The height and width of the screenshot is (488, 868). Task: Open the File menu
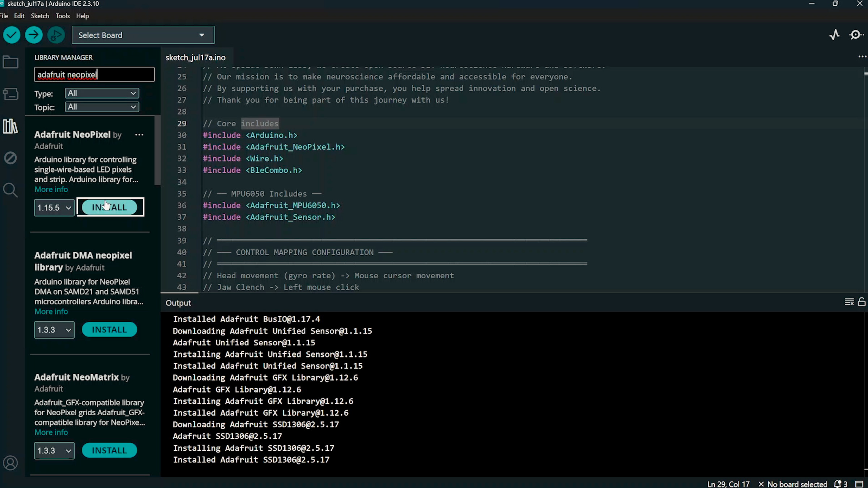(4, 16)
